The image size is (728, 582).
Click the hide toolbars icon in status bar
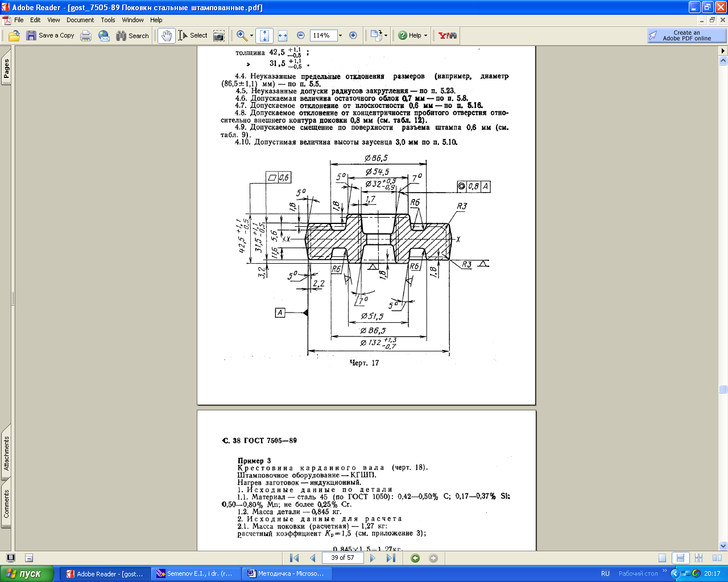29,558
